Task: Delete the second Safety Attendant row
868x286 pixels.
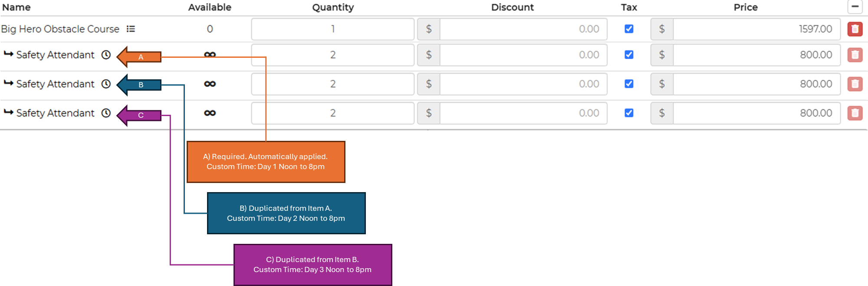Action: [855, 84]
